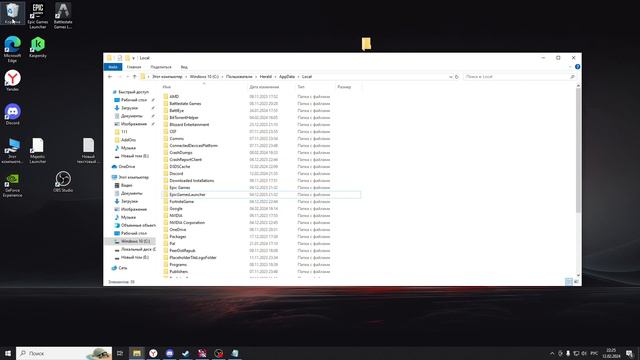Select the Programs folder

point(178,264)
